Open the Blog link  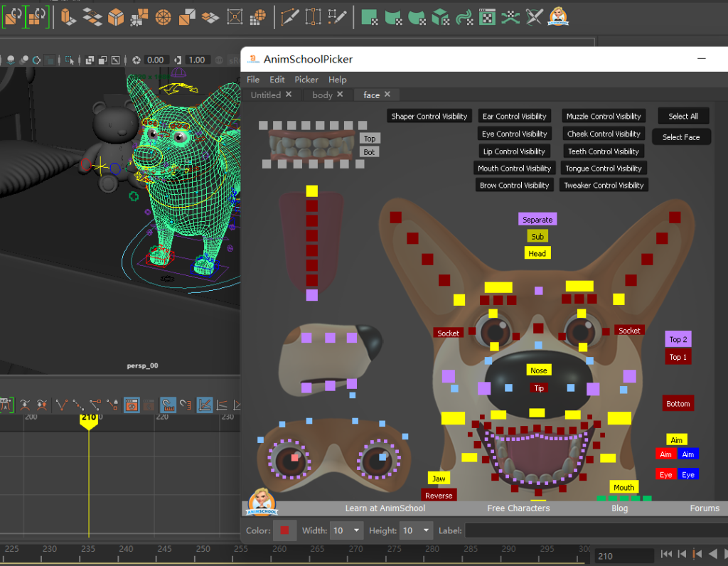tap(619, 508)
